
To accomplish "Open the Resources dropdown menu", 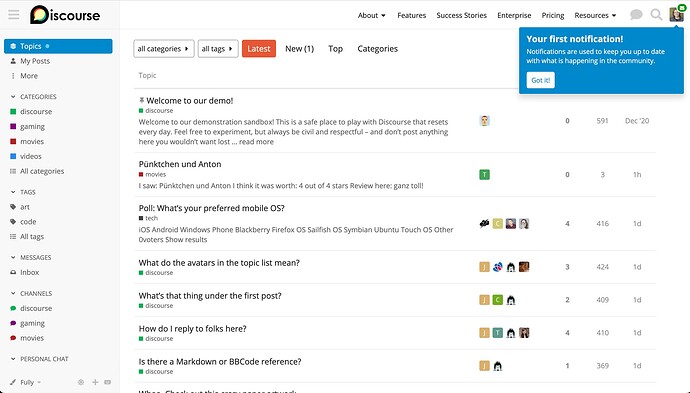I will [595, 15].
